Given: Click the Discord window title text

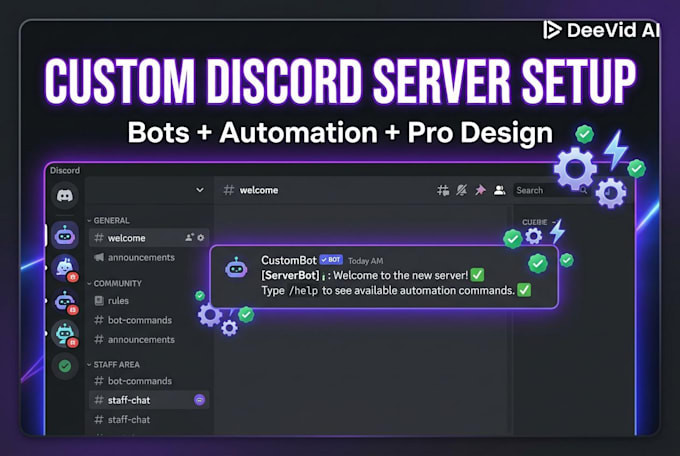Looking at the screenshot, I should 65,170.
